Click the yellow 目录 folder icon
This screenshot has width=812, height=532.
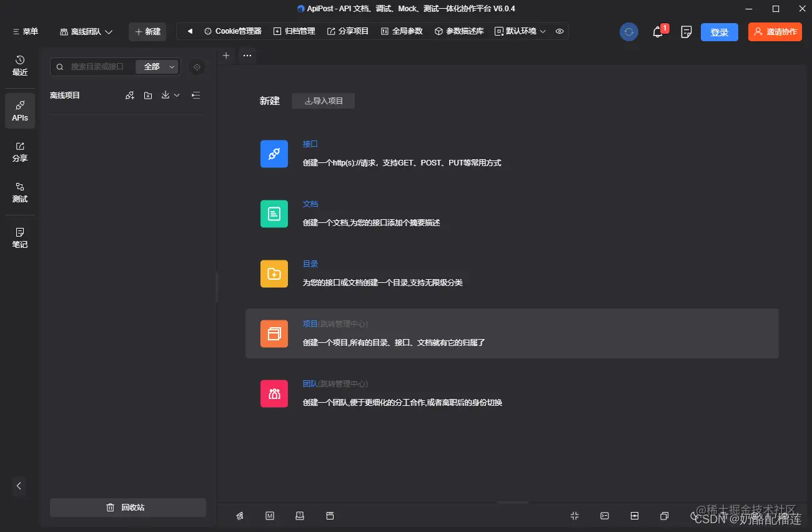(274, 274)
